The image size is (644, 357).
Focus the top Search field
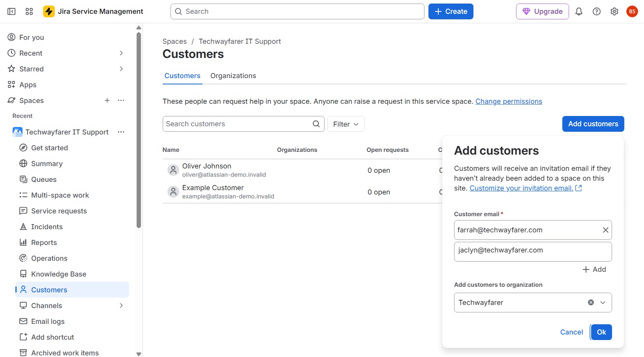[297, 11]
